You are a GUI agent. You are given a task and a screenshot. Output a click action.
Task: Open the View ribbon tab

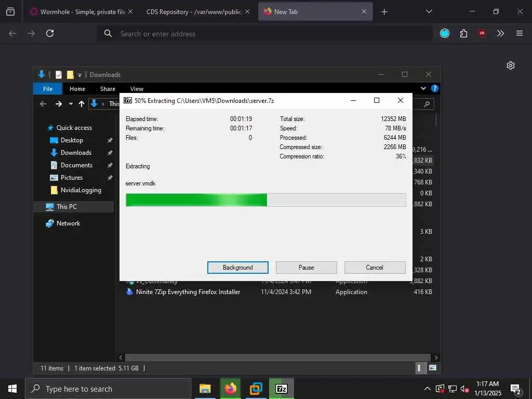(137, 88)
